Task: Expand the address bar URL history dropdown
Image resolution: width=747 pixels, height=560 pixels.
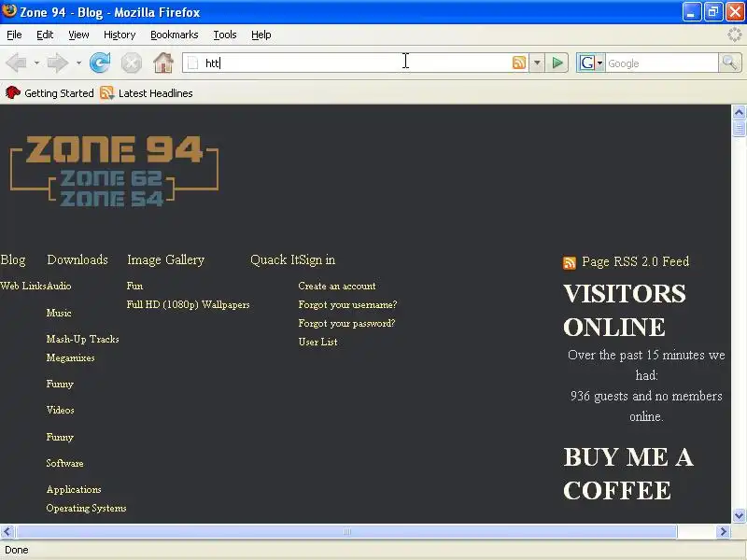Action: pyautogui.click(x=537, y=63)
